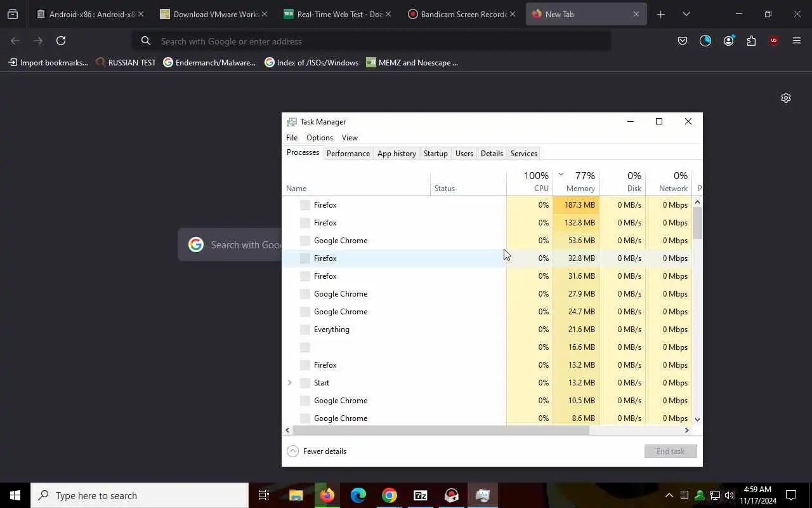The height and width of the screenshot is (508, 812).
Task: Open 7-Zip from the taskbar
Action: pyautogui.click(x=421, y=495)
